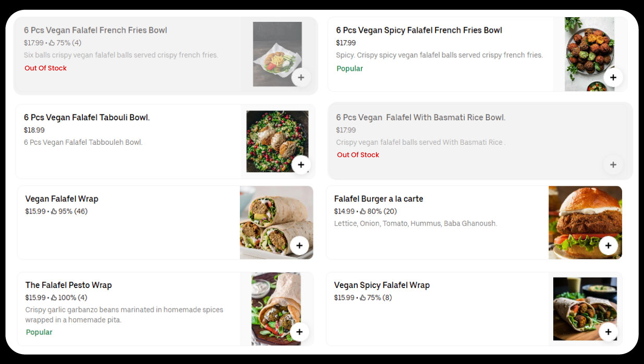
Task: Add Vegan Spicy Falafel French Fries Bowl
Action: click(613, 78)
